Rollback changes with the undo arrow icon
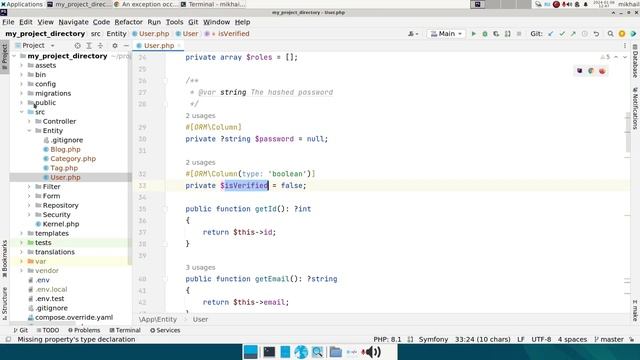Screen dimensions: 640x360 pyautogui.click(x=596, y=34)
